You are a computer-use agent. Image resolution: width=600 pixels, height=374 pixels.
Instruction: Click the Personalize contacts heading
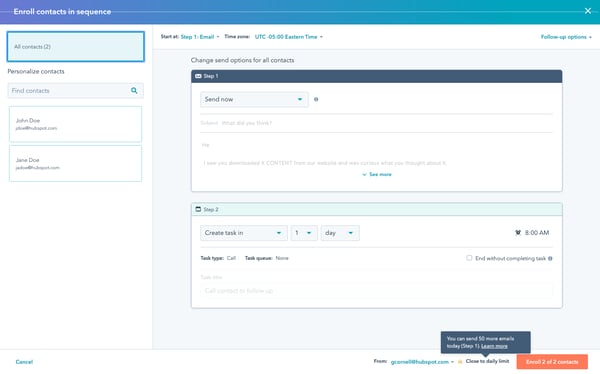tap(36, 71)
